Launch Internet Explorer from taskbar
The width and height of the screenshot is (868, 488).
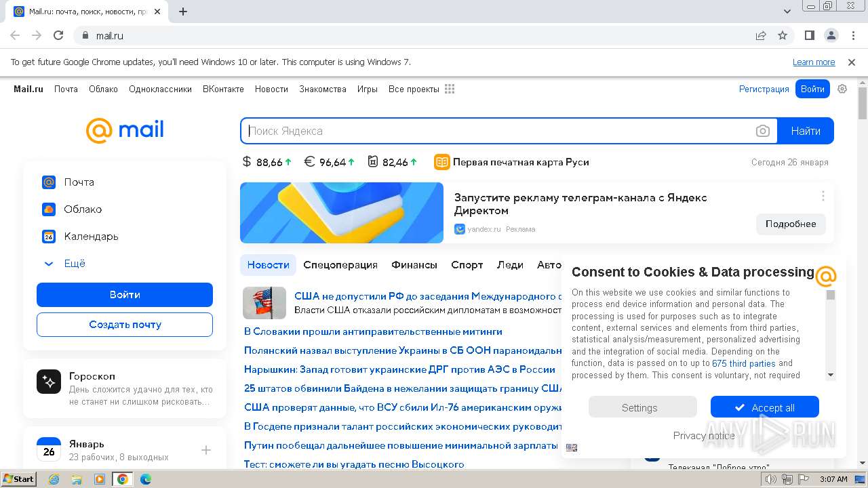tap(54, 479)
